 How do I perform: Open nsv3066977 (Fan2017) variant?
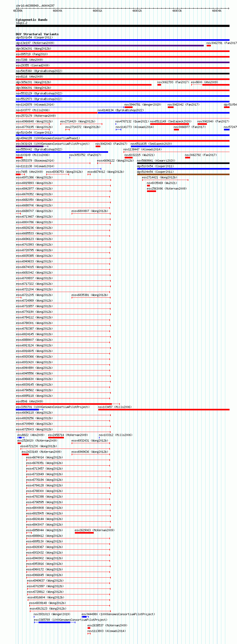(x=176, y=130)
